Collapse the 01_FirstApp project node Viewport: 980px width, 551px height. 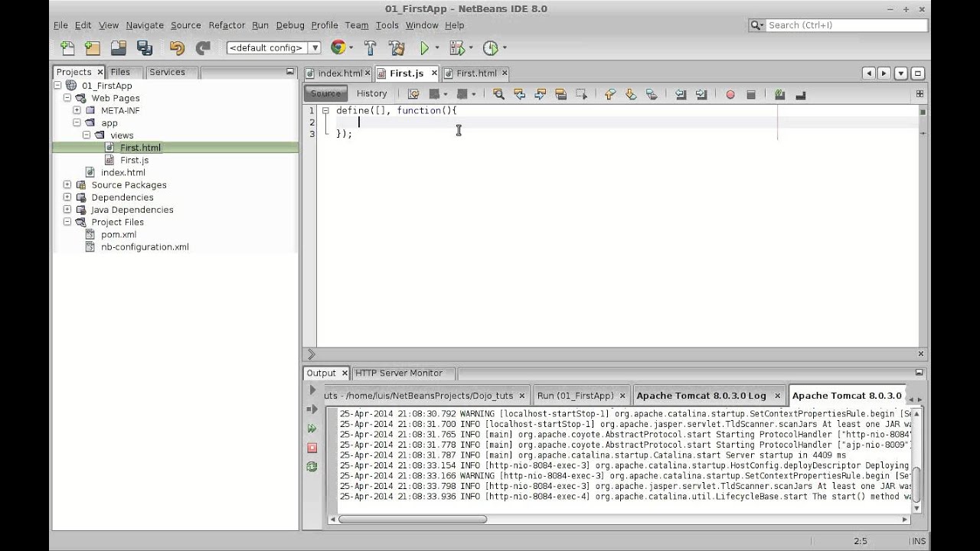pyautogui.click(x=58, y=86)
